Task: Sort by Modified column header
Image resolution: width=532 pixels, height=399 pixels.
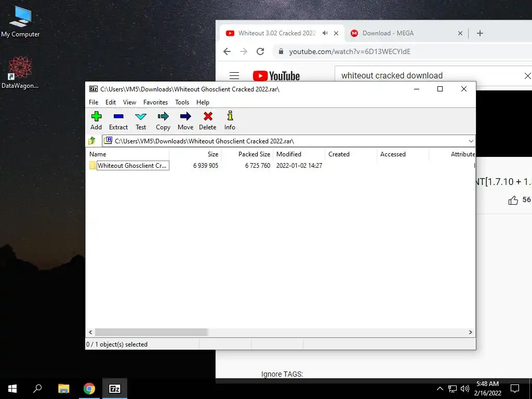Action: [x=299, y=154]
